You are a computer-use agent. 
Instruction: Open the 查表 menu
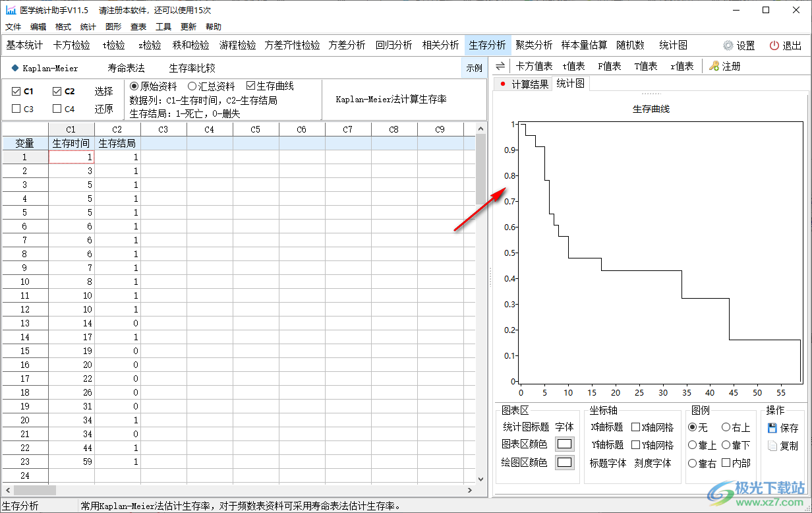[x=138, y=27]
